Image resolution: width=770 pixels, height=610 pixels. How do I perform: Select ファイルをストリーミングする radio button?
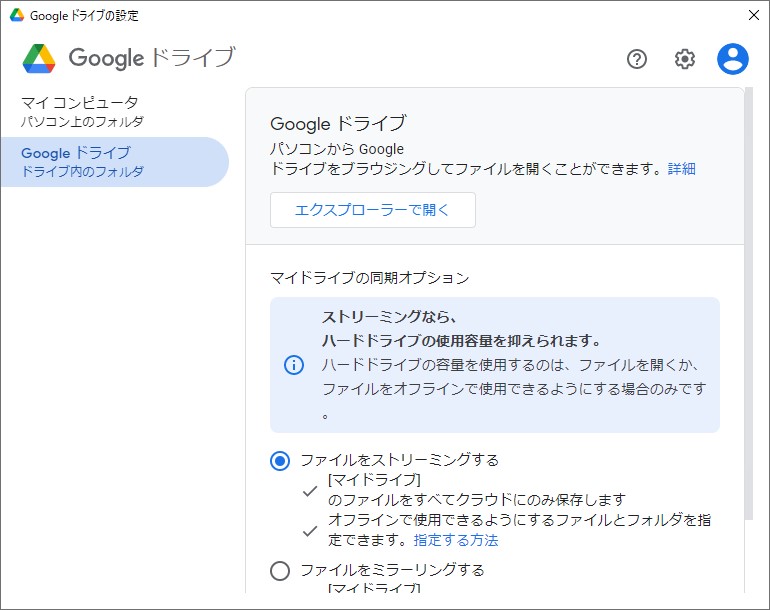pyautogui.click(x=280, y=461)
